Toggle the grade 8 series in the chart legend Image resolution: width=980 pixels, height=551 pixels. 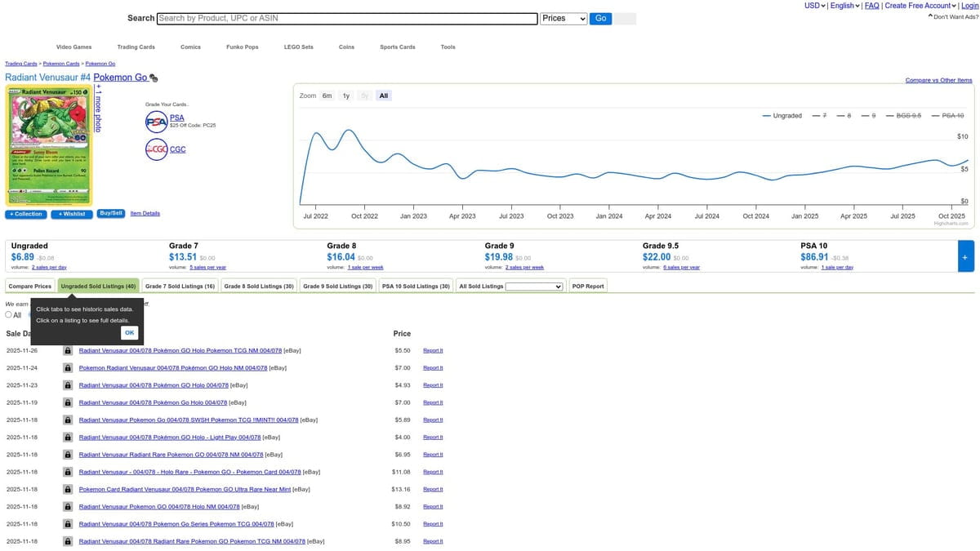pyautogui.click(x=844, y=116)
